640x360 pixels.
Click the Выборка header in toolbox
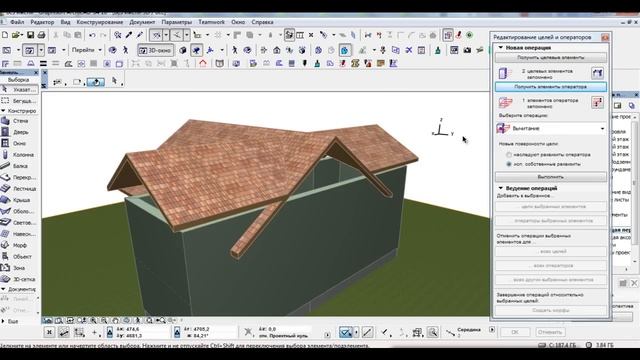18,80
